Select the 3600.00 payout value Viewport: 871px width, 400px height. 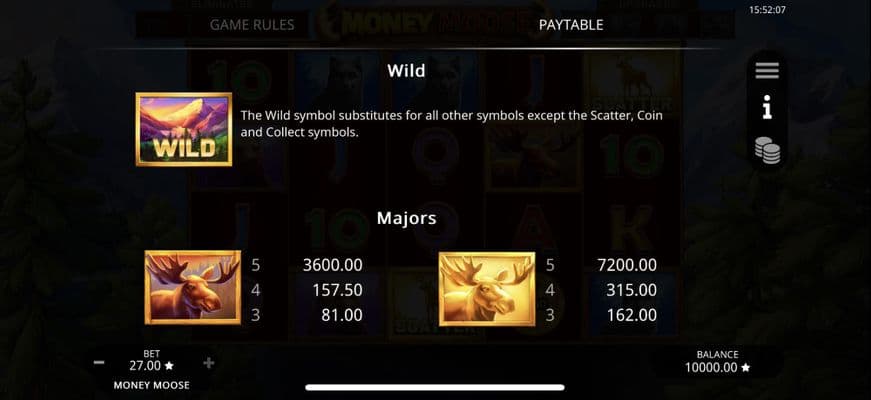point(333,265)
